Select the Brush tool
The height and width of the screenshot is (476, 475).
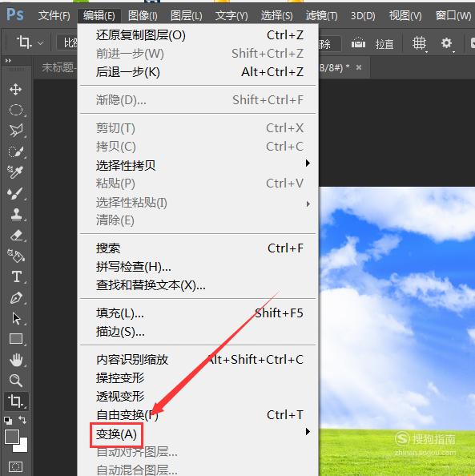click(x=15, y=193)
